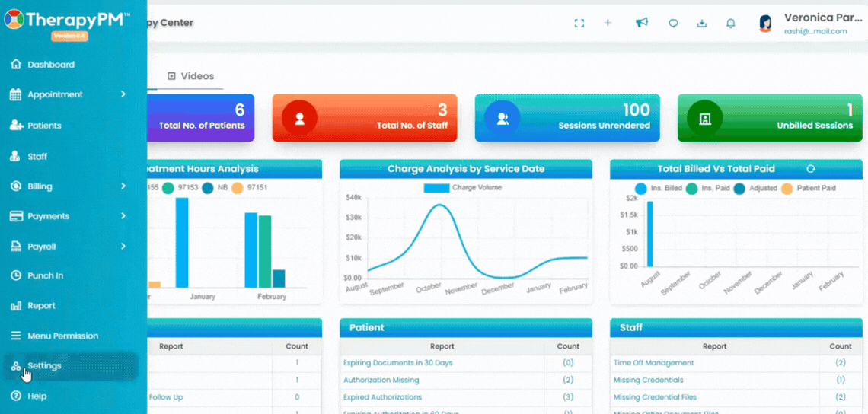Viewport: 868px width, 414px height.
Task: Open Dashboard home icon in sidebar
Action: click(x=16, y=64)
